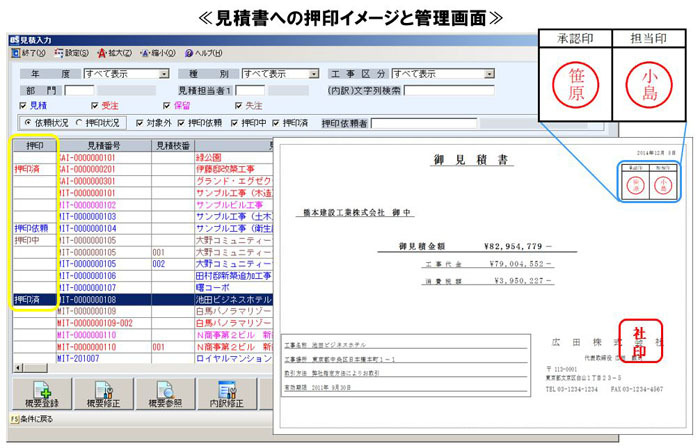The image size is (700, 448).
Task: Select row MIT-0000000106 田村邸新築追加工事
Action: [x=143, y=276]
